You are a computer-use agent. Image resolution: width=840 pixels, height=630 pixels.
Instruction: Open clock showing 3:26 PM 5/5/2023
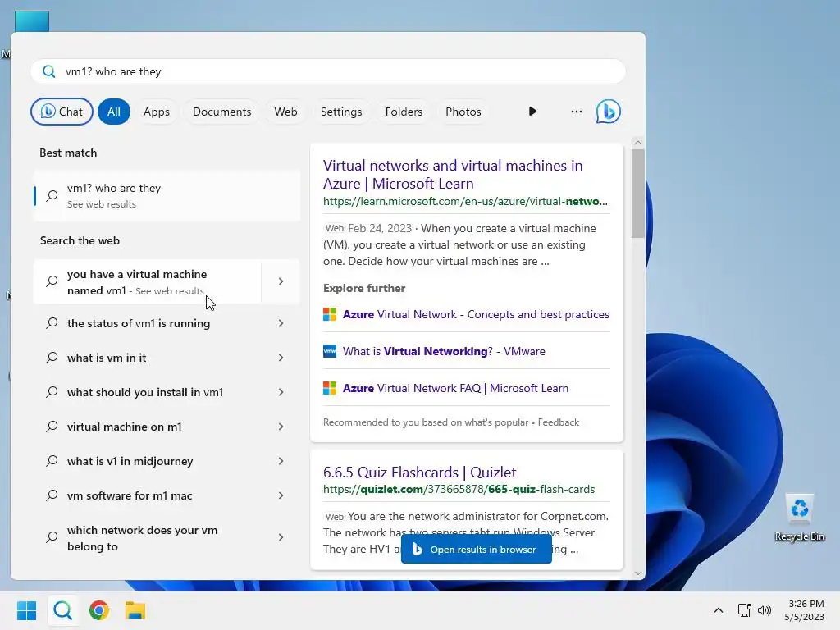tap(805, 610)
